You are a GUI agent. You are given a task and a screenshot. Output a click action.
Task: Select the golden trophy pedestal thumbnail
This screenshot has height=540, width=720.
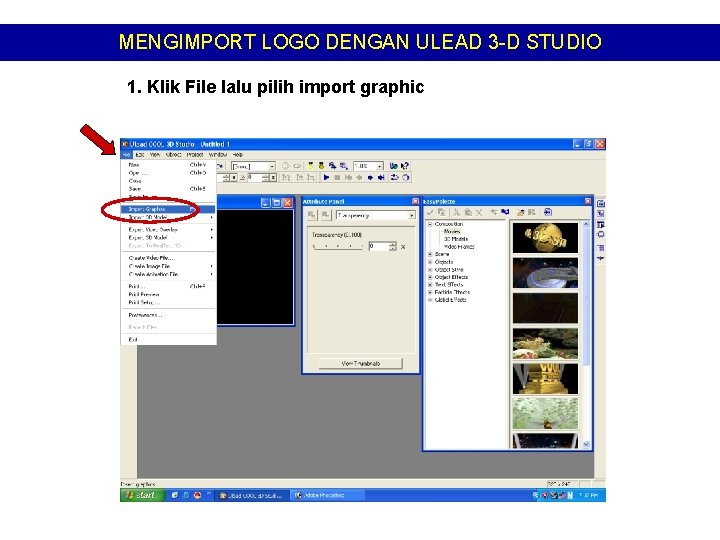point(545,379)
